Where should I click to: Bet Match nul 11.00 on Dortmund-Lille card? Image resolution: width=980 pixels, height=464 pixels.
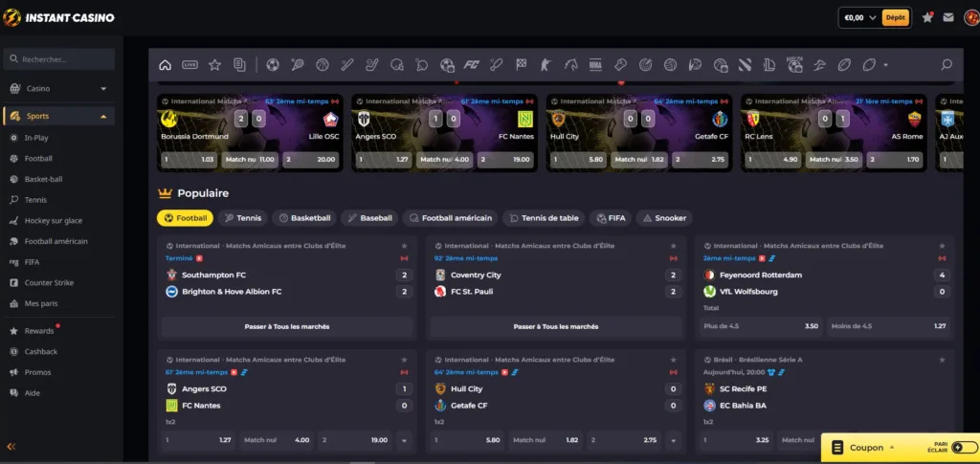[x=250, y=160]
